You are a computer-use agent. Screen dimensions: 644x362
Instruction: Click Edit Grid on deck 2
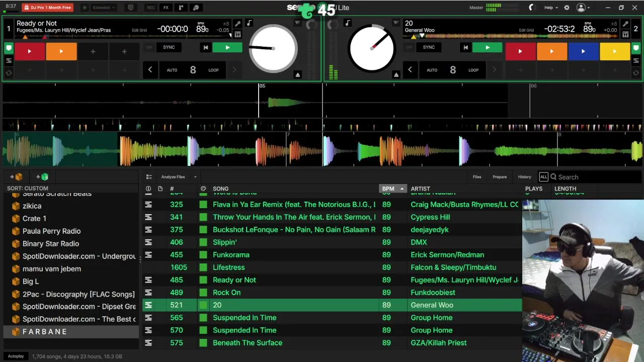tap(526, 30)
